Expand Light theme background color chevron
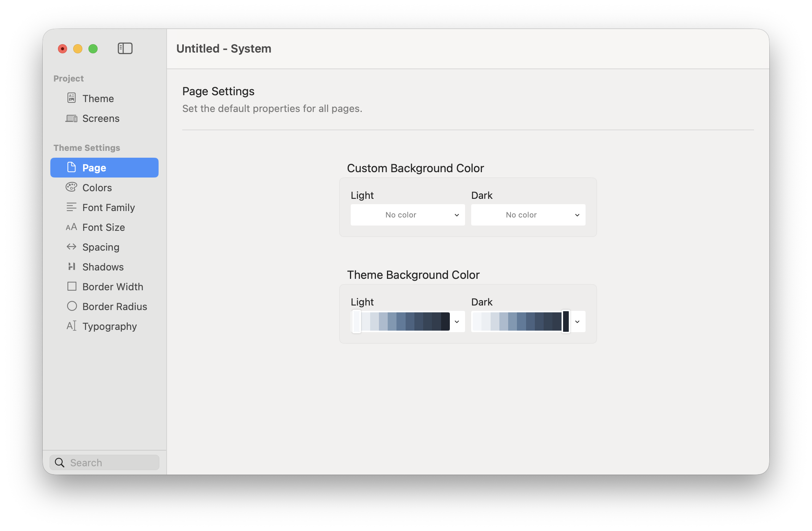Screen dimensions: 812x531 (x=457, y=322)
